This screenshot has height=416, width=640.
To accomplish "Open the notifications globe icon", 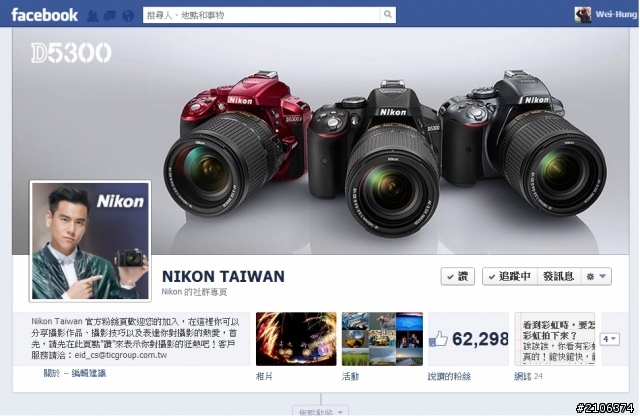I will (x=128, y=16).
